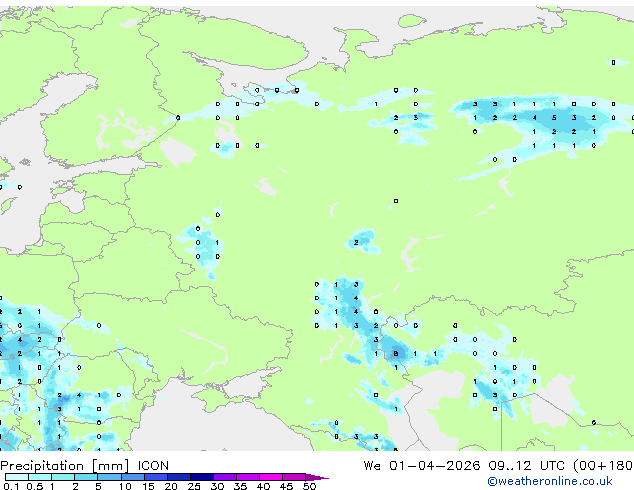Screen dimensions: 634x490
Task: Click the '10' legend scale label
Action: [125, 486]
